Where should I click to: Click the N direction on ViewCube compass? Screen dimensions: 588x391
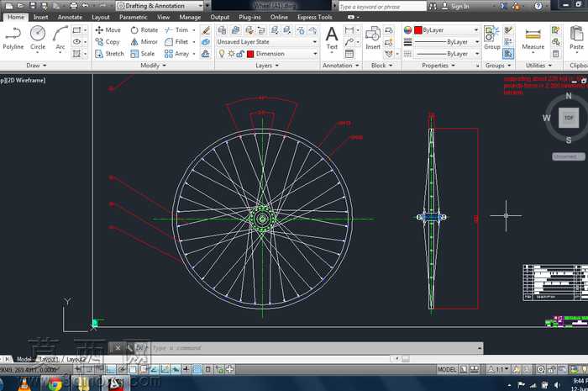tap(569, 96)
